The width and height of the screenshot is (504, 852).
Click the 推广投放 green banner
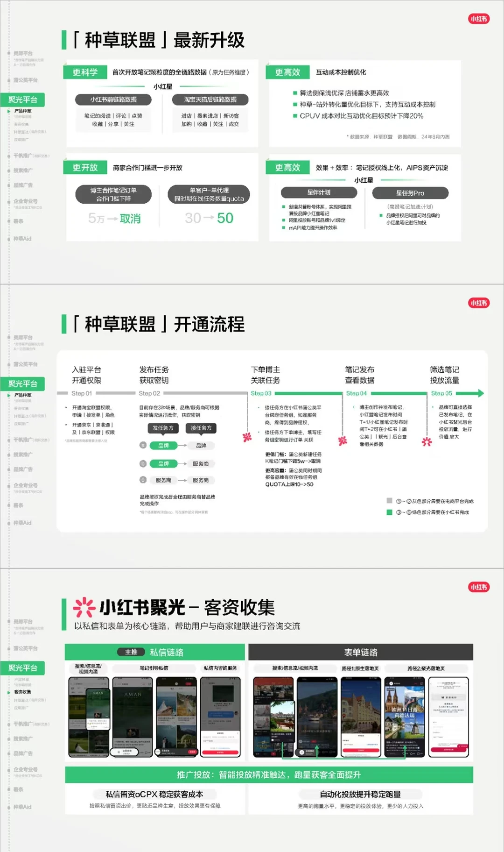click(269, 774)
